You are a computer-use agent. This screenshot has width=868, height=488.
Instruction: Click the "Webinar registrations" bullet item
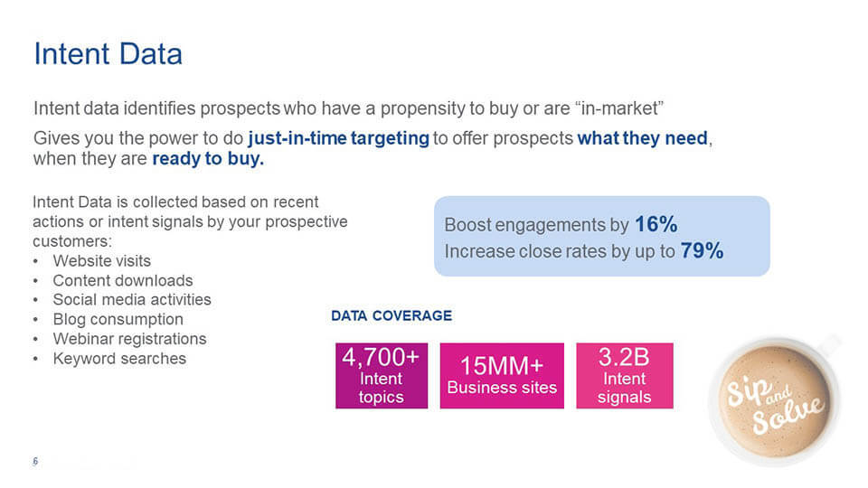coord(129,339)
